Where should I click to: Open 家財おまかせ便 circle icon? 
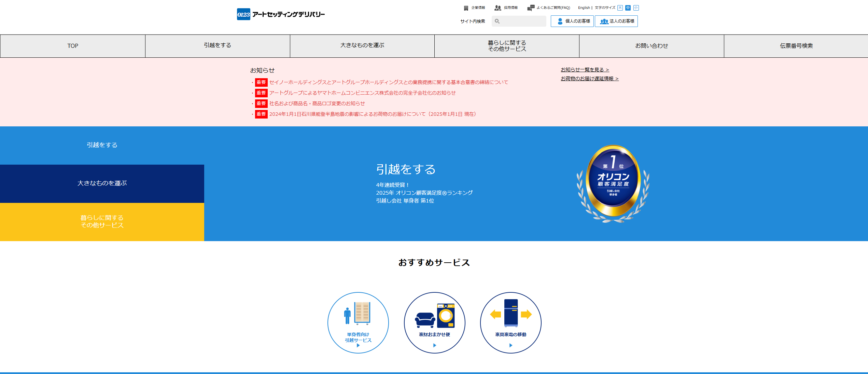click(x=434, y=322)
